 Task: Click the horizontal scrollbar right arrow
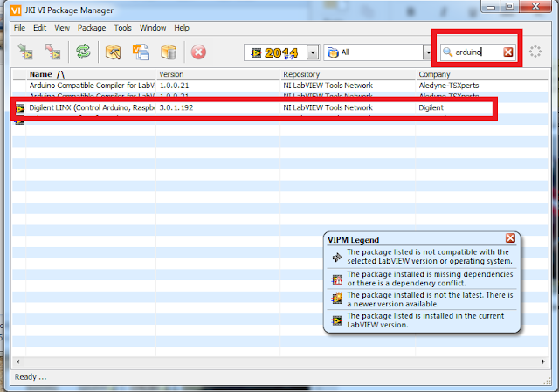[x=543, y=361]
